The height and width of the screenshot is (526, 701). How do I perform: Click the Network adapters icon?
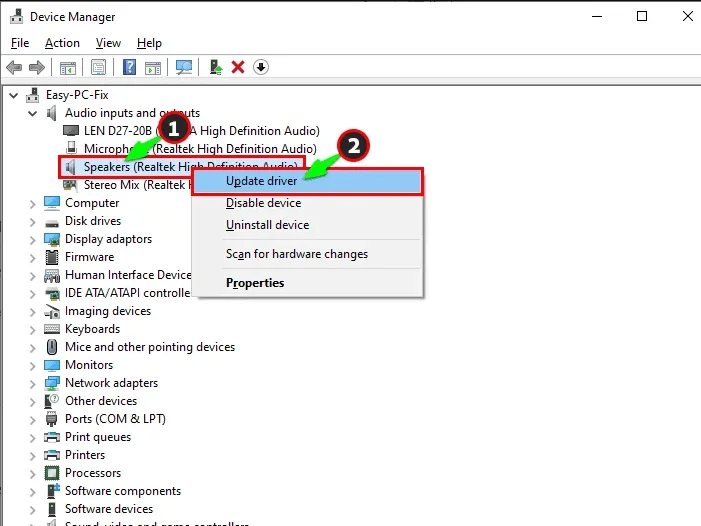[x=52, y=383]
